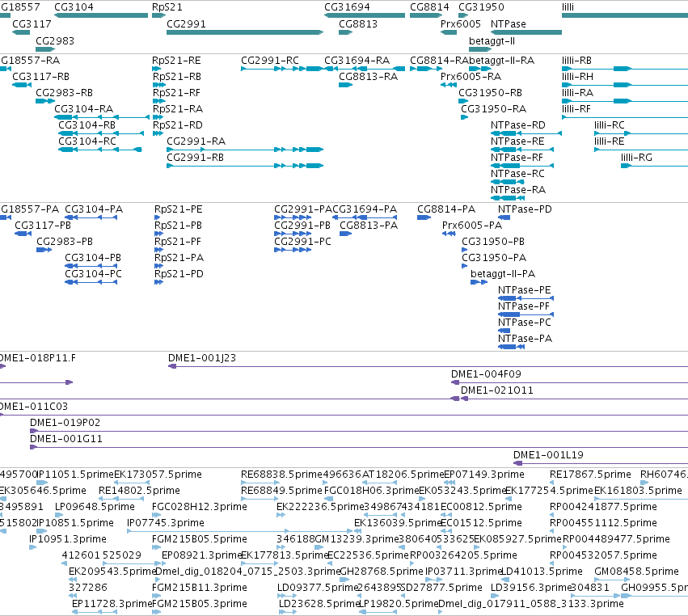Click the RE68838.5prime EST label
The image size is (688, 616).
click(x=281, y=475)
